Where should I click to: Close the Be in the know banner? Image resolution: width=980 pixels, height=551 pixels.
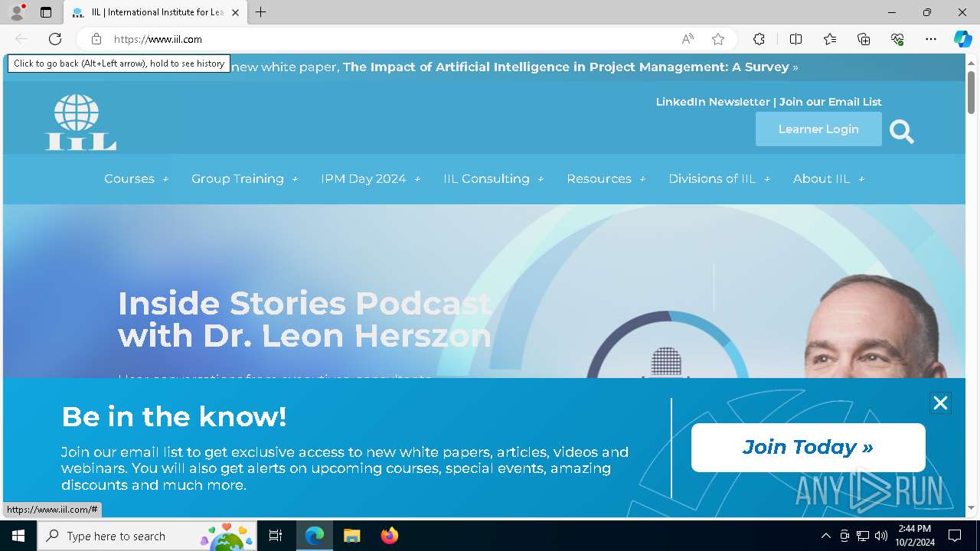tap(940, 403)
